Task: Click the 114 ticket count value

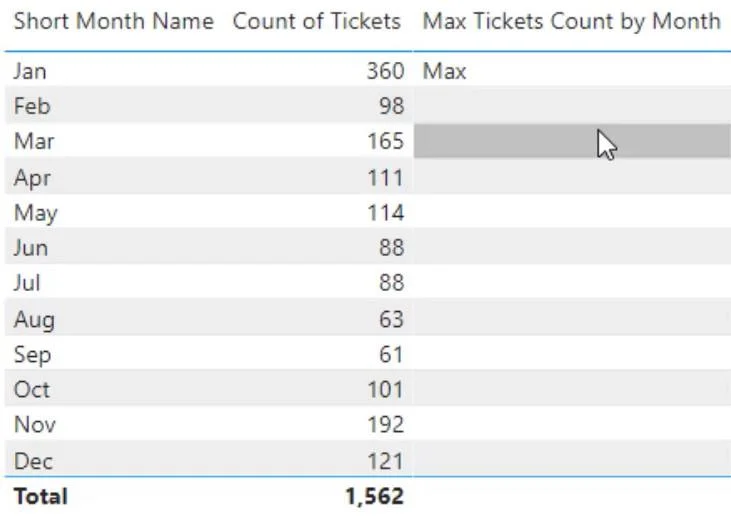Action: point(385,213)
